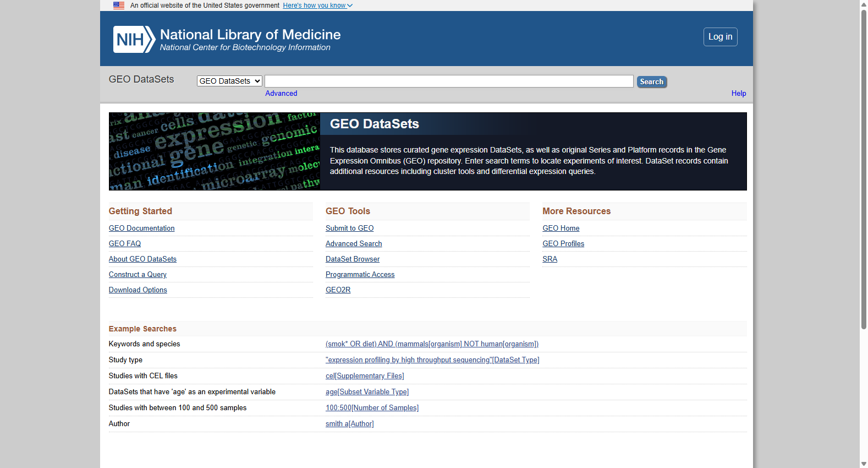Viewport: 868px width, 468px height.
Task: Click 'Keywords and species' row label
Action: (x=144, y=344)
